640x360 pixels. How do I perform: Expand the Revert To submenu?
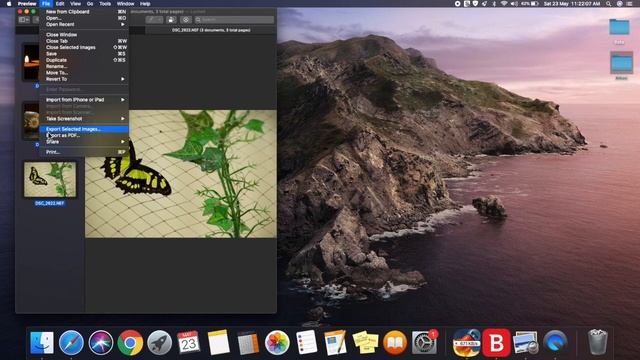(84, 79)
